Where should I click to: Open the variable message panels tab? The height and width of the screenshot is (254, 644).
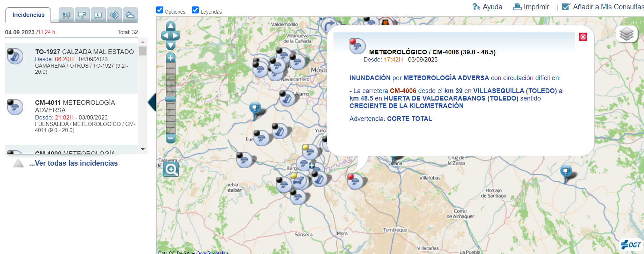coord(66,15)
